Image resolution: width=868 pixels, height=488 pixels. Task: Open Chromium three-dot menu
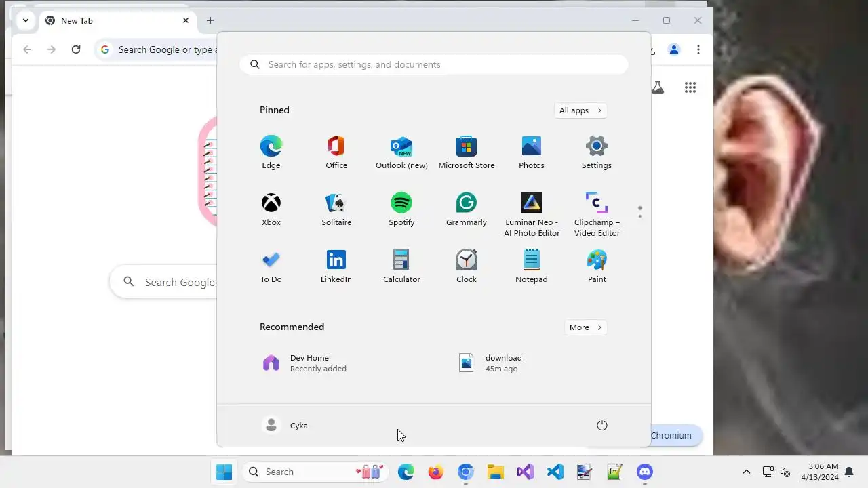(698, 49)
